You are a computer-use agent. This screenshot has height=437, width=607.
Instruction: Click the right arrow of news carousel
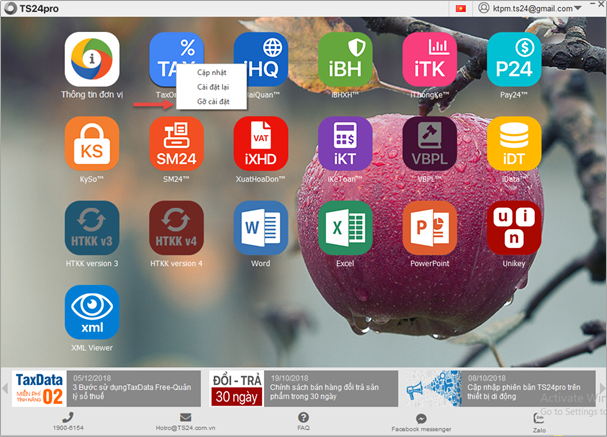pyautogui.click(x=602, y=388)
